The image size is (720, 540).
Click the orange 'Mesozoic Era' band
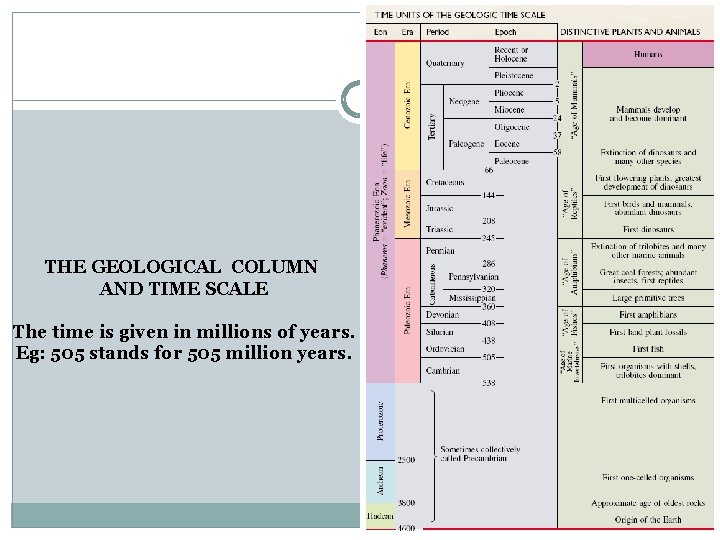click(407, 204)
